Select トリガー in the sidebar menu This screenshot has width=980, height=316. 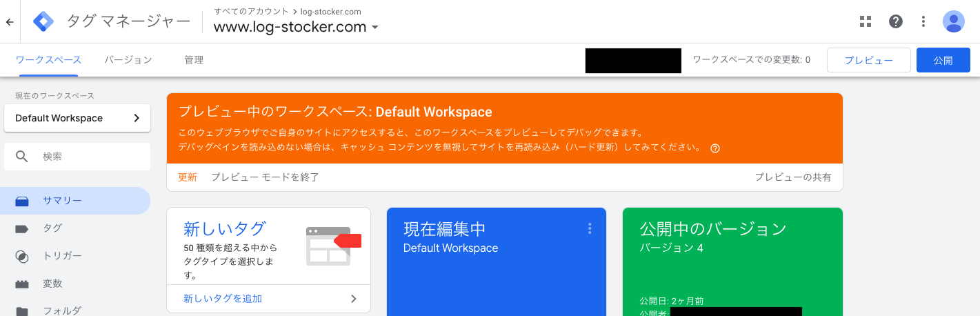click(75, 256)
